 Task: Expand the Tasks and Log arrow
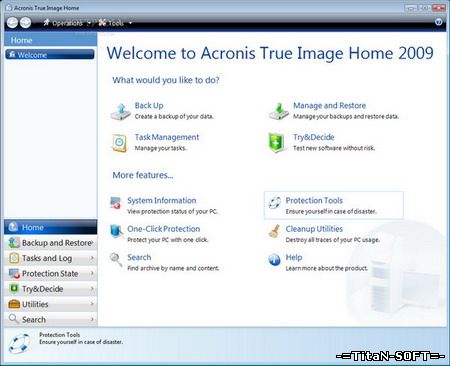point(92,258)
